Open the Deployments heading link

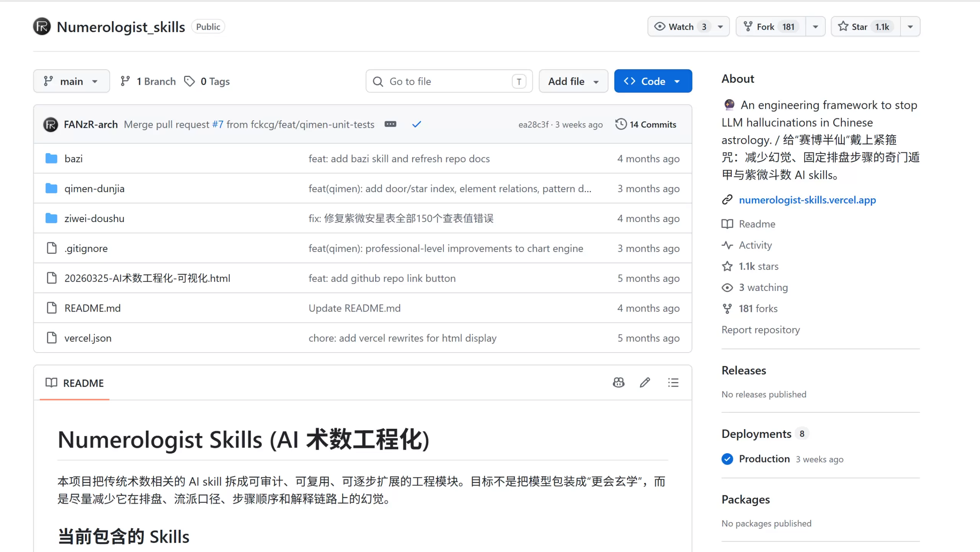756,433
